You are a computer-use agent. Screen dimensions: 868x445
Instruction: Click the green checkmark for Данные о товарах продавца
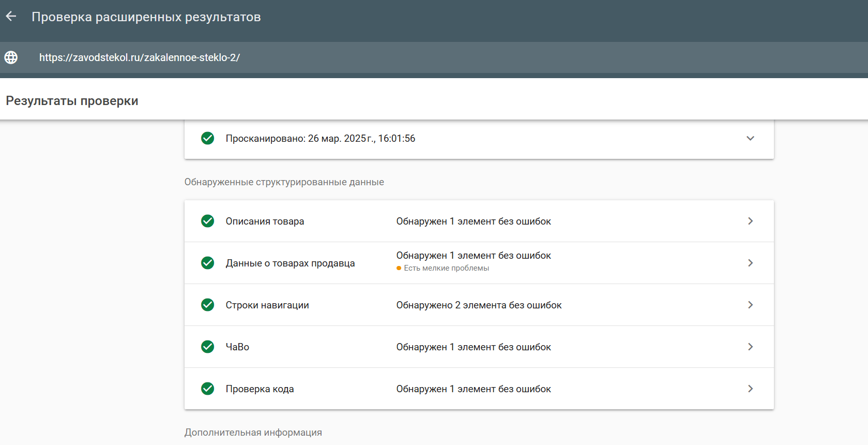(x=208, y=263)
